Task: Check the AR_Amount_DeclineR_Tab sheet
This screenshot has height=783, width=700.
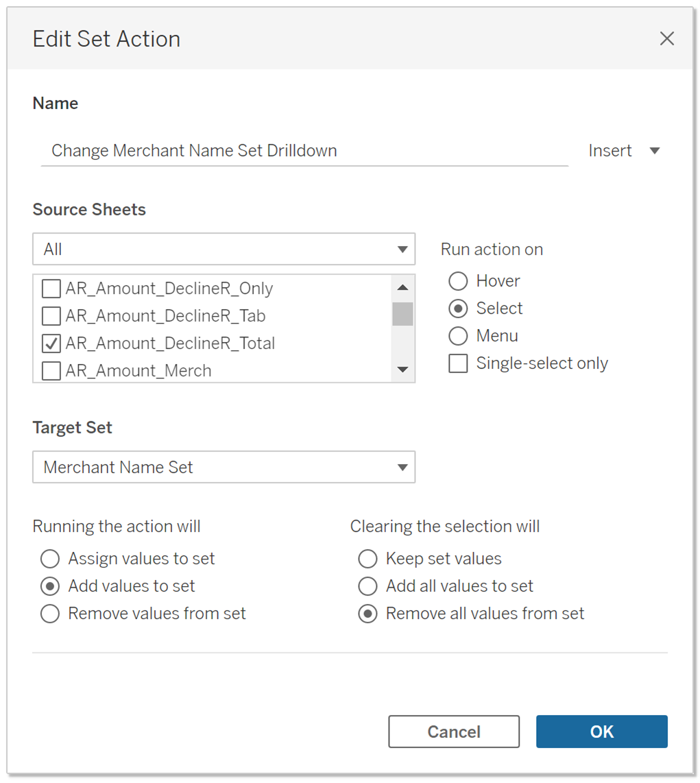Action: pos(51,316)
